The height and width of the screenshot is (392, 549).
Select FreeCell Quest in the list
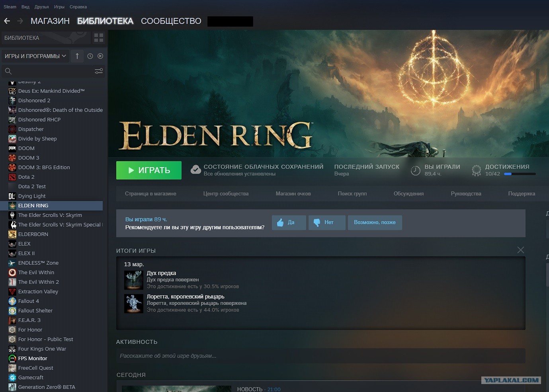click(36, 368)
